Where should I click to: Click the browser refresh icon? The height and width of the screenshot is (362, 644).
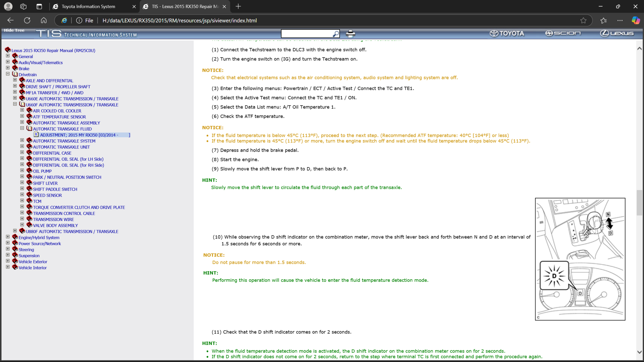[27, 20]
